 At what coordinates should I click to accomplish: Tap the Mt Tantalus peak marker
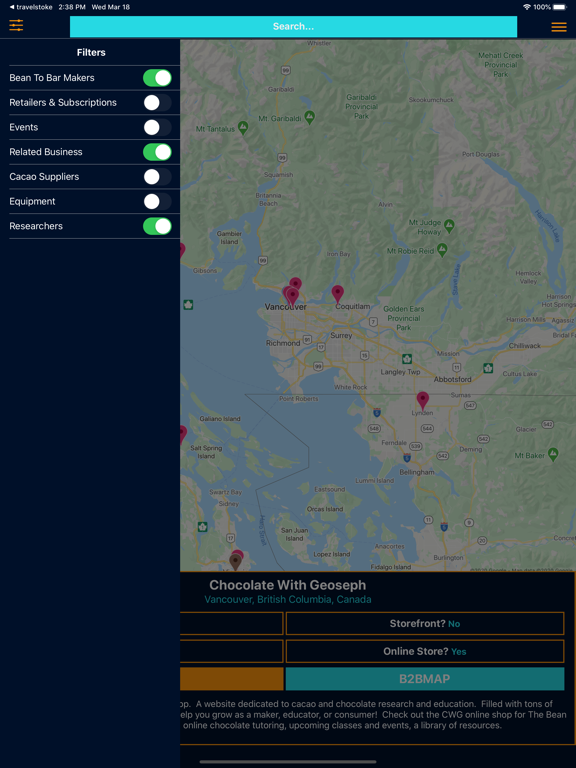point(243,128)
